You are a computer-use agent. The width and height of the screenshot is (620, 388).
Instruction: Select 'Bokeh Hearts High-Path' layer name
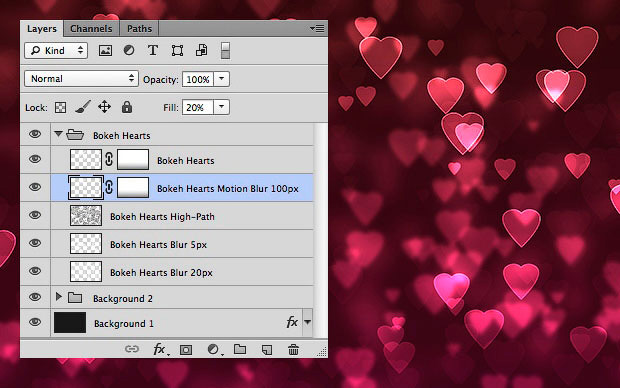click(162, 217)
